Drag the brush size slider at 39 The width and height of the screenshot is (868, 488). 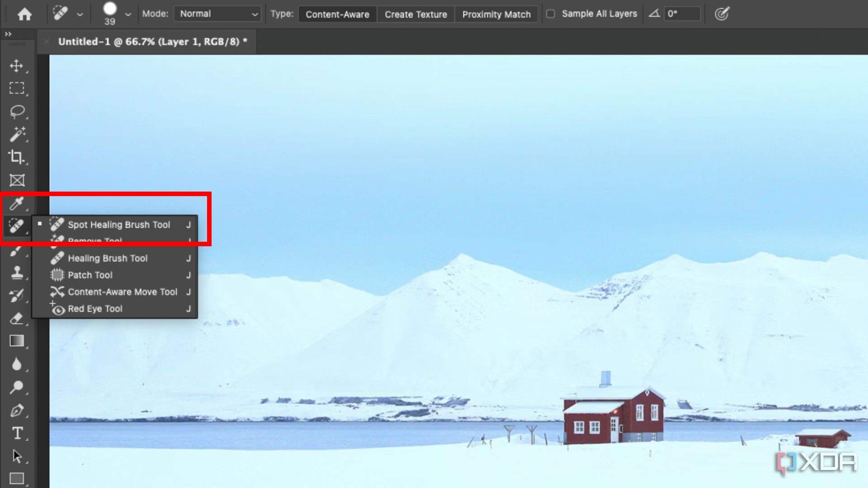click(x=109, y=13)
